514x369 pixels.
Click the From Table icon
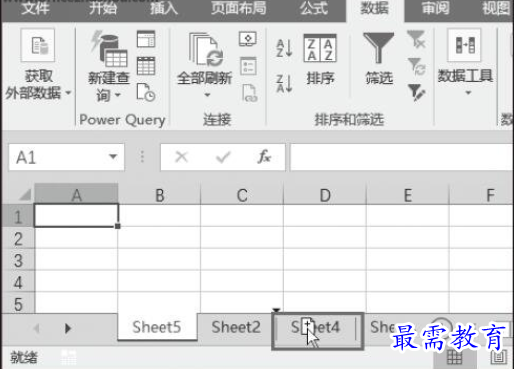tap(146, 66)
